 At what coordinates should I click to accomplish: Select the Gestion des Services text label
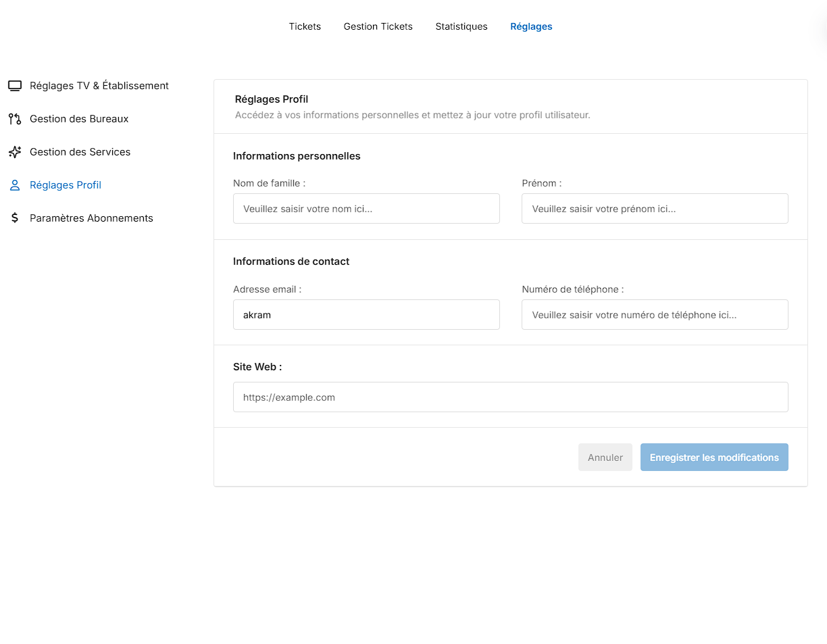(x=80, y=152)
